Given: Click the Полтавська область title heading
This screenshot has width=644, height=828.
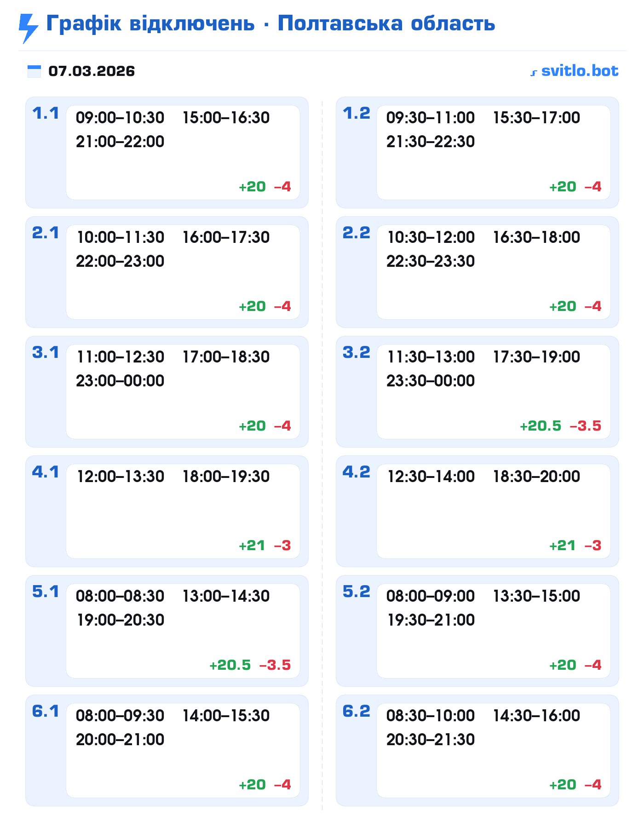Looking at the screenshot, I should 386,23.
